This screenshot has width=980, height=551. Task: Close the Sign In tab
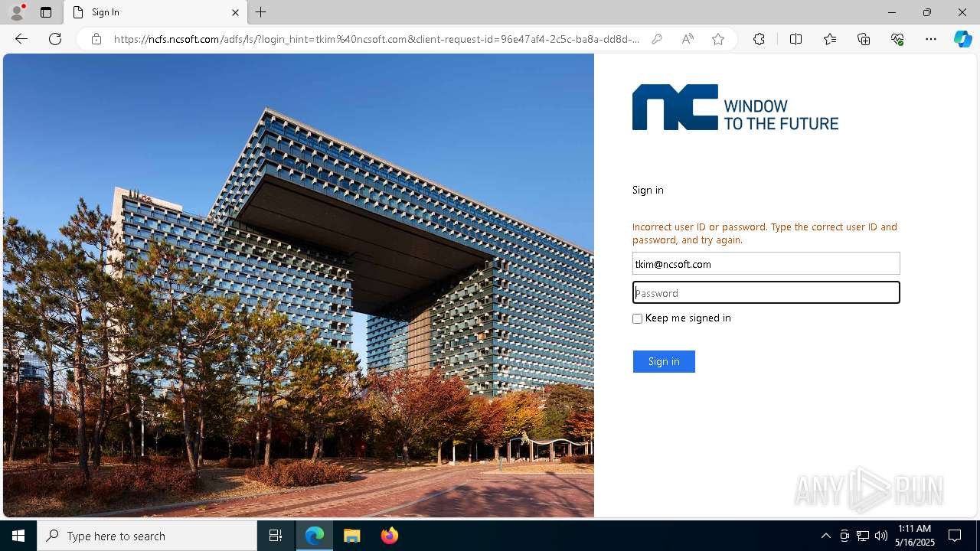(235, 12)
